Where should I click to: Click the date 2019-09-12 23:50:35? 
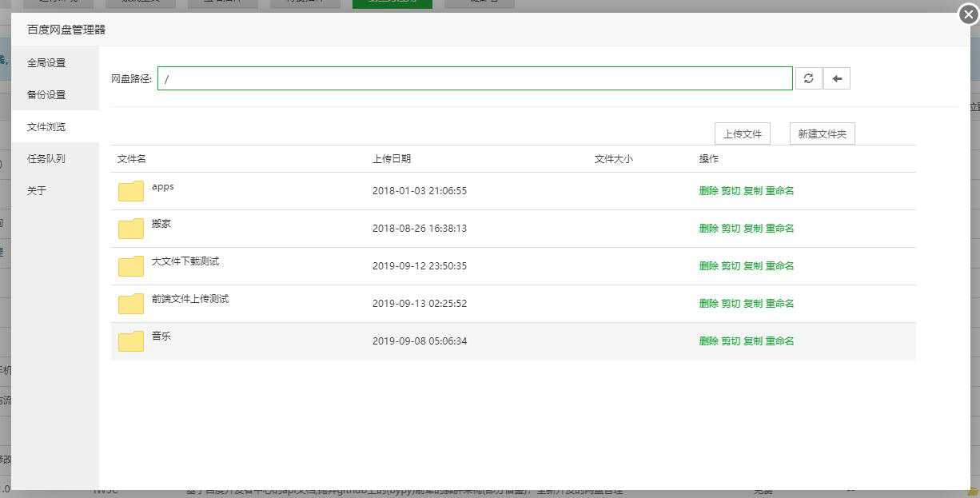click(x=420, y=266)
